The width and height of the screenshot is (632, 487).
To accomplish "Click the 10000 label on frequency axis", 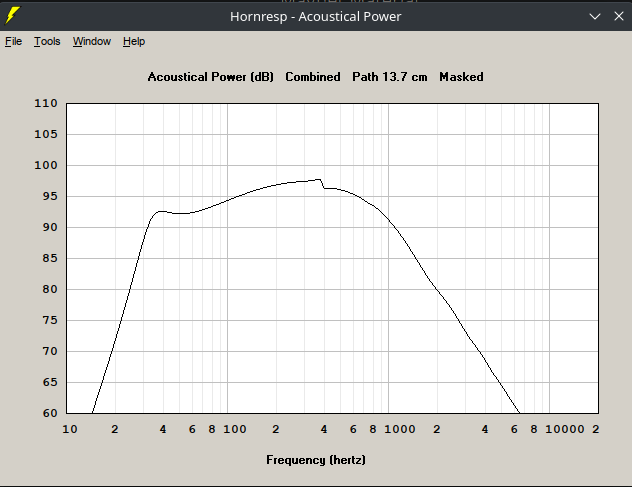I will tap(565, 429).
